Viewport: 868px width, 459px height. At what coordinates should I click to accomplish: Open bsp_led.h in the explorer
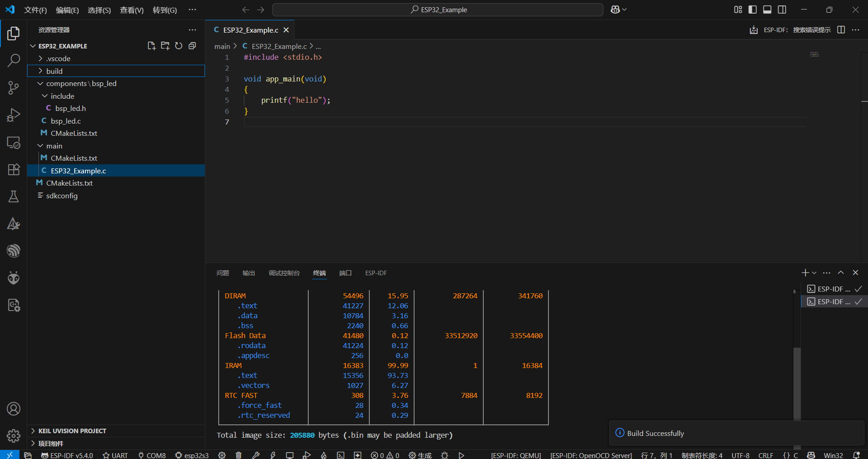coord(116,108)
